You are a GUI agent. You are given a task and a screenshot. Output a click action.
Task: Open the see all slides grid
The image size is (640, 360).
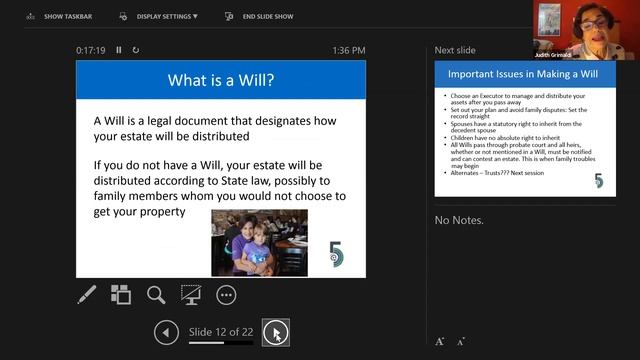121,295
